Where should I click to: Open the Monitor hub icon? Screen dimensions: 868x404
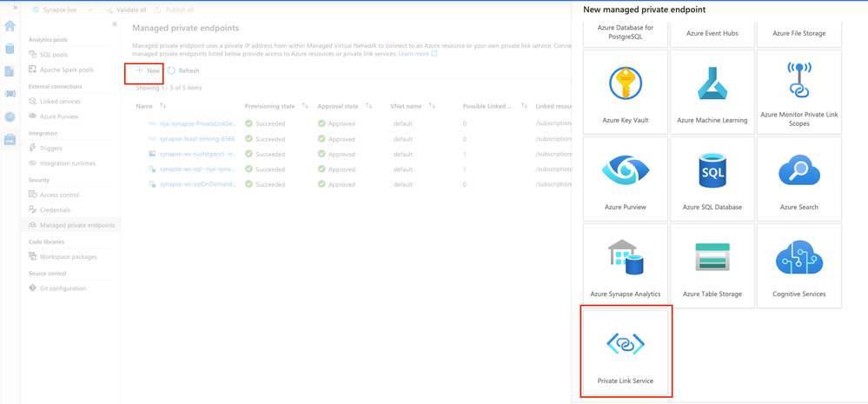(x=10, y=116)
